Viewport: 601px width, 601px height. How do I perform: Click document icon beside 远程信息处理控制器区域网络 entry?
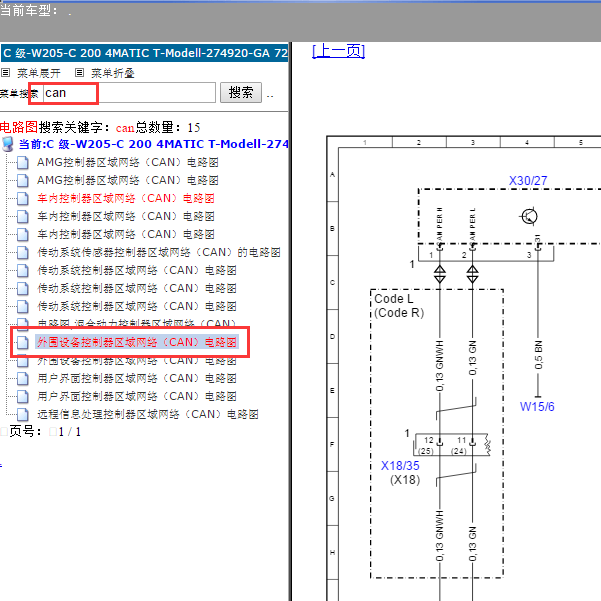tap(23, 414)
